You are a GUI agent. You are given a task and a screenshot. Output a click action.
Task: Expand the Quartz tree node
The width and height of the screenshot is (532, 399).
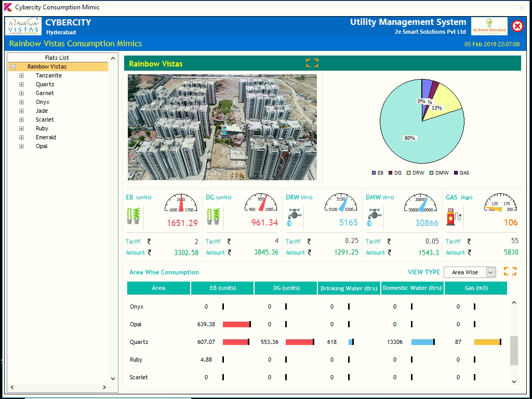click(x=21, y=85)
